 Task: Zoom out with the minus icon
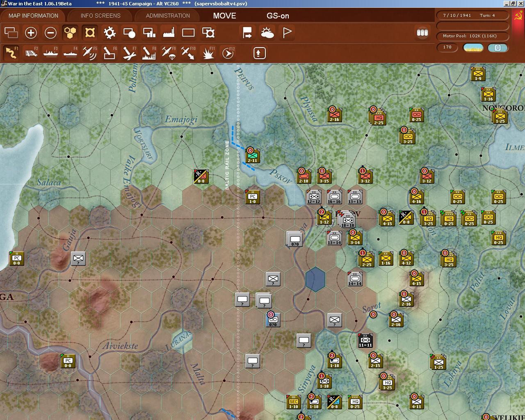(x=50, y=32)
